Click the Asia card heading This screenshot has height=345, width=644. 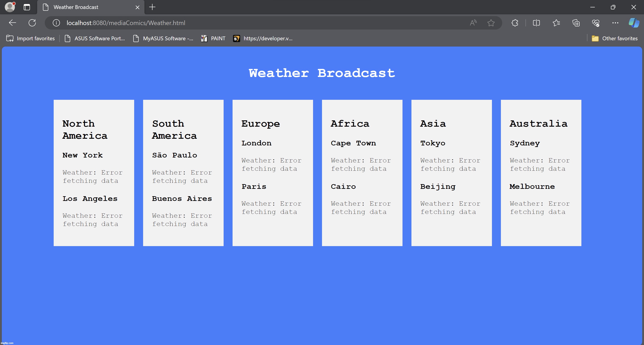click(x=433, y=124)
